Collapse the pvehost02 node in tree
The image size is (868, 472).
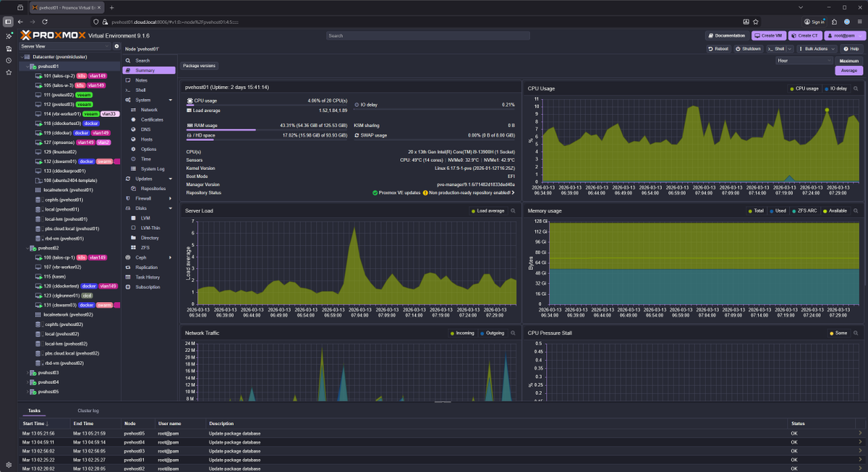[27, 248]
